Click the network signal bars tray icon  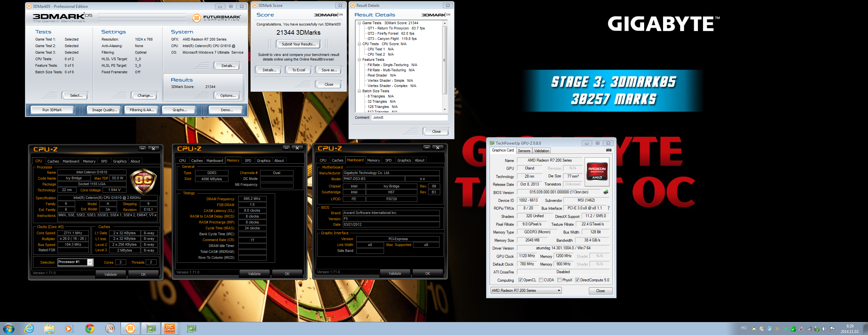(x=809, y=329)
